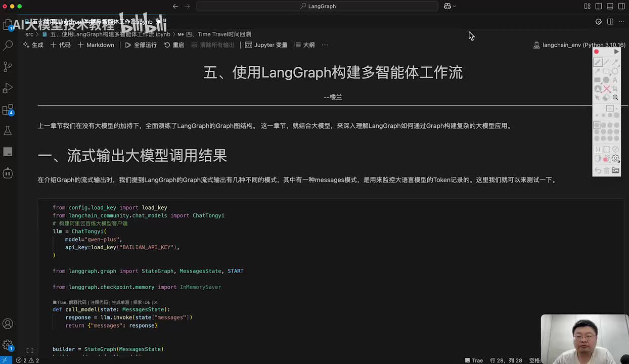Add a new Markdown cell
This screenshot has height=364, width=629.
pyautogui.click(x=96, y=45)
